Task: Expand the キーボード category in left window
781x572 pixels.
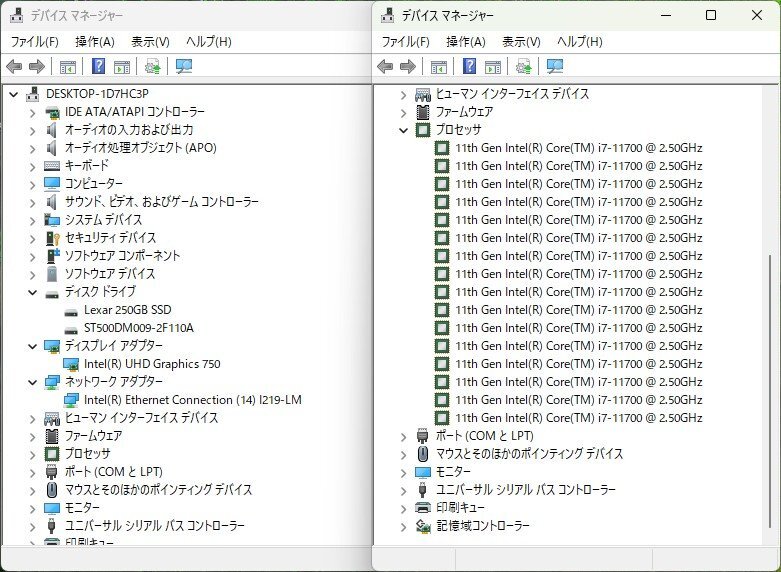Action: 33,166
